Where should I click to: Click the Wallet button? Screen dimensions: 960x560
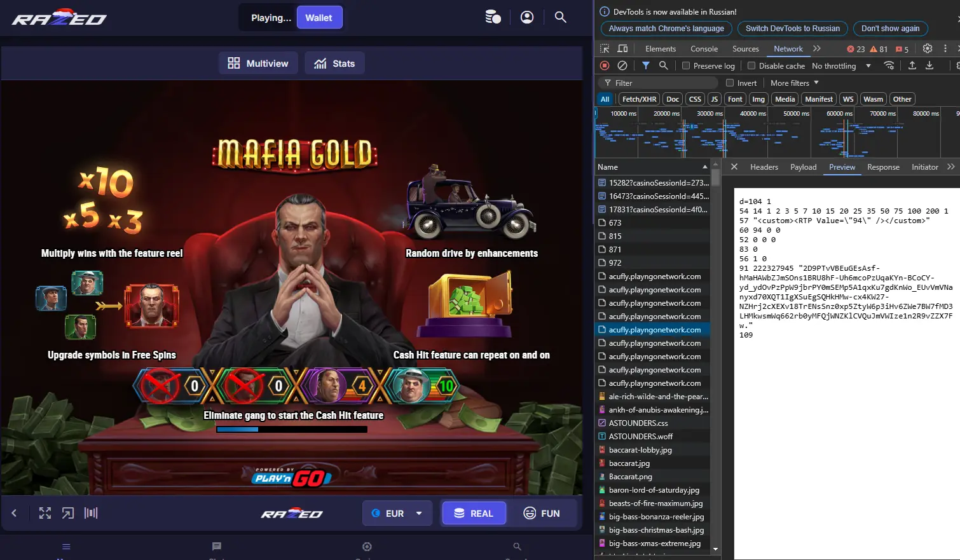tap(319, 18)
